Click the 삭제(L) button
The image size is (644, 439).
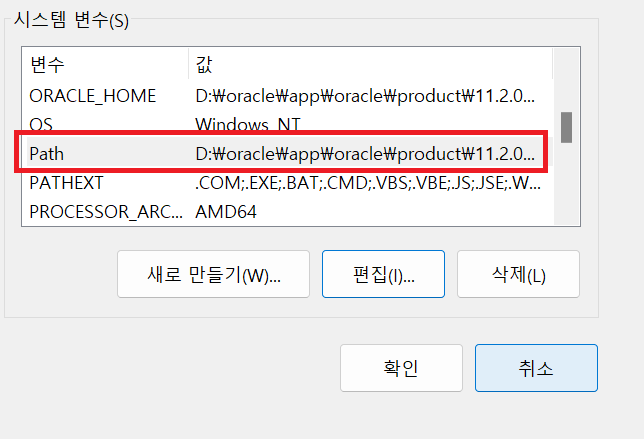pos(518,274)
